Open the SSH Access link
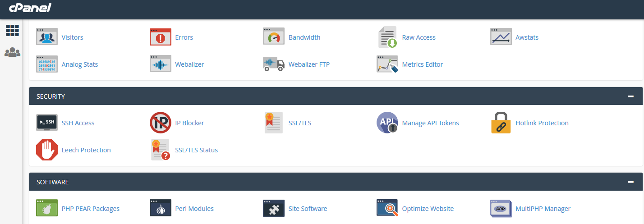 click(x=78, y=123)
